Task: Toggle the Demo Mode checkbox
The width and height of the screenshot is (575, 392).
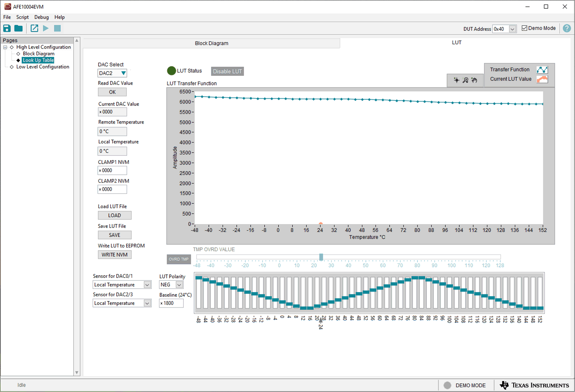Action: 524,28
